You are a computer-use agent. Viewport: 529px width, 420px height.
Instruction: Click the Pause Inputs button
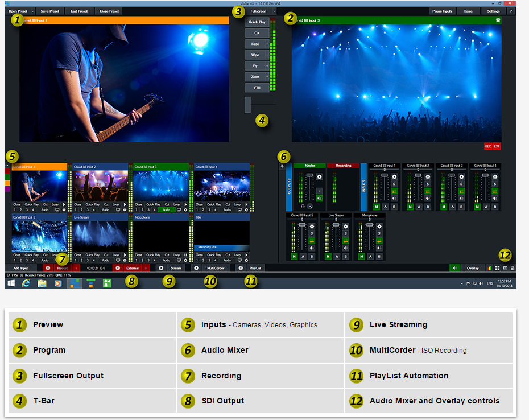443,11
